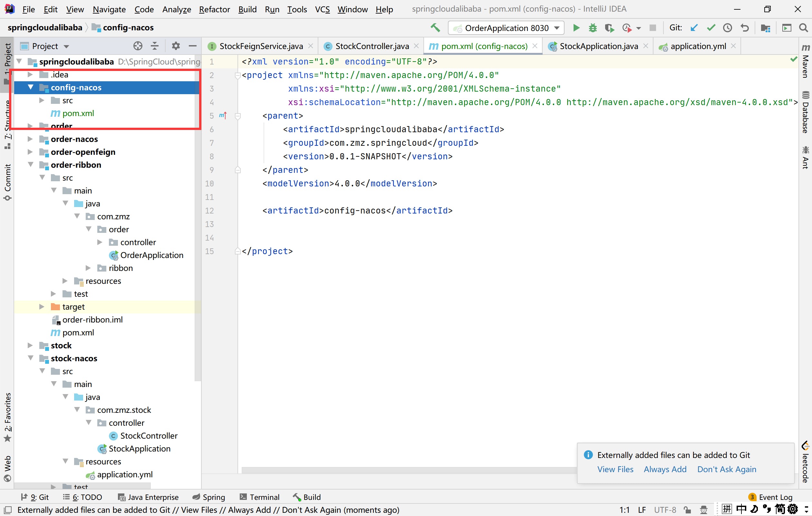Collapse all in Project panel
Viewport: 812px width, 516px height.
(x=155, y=46)
